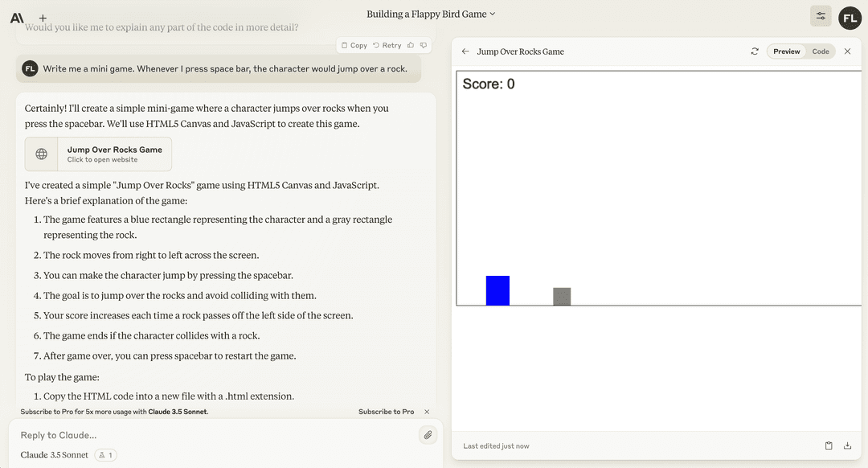Viewport: 868px width, 468px height.
Task: Open the Claude 3.5 Sonnet model selector
Action: coord(54,455)
